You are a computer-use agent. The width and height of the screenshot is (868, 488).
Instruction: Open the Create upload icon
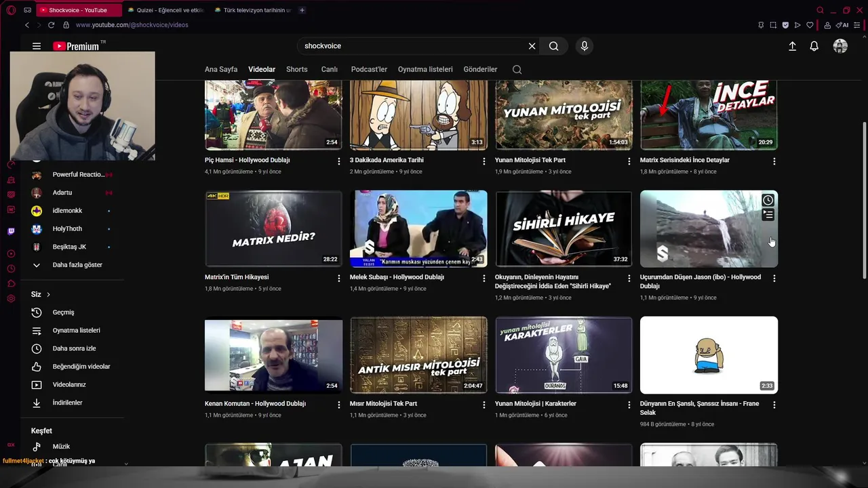tap(792, 46)
